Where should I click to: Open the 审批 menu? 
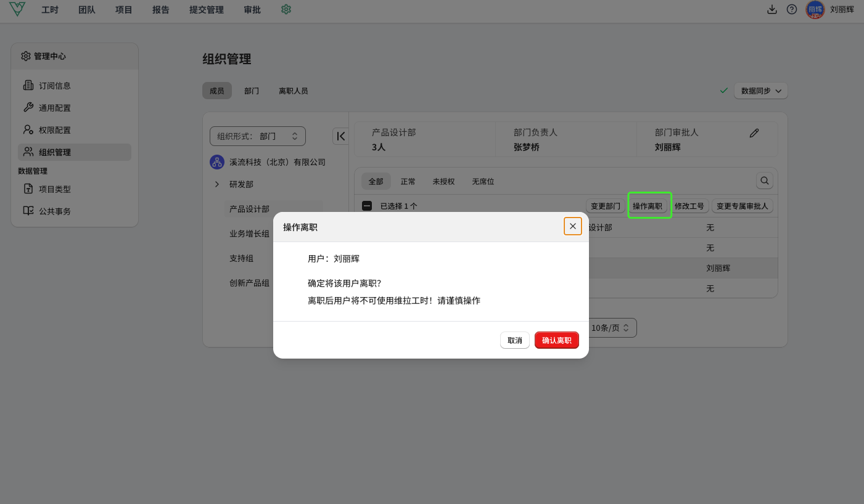tap(252, 10)
